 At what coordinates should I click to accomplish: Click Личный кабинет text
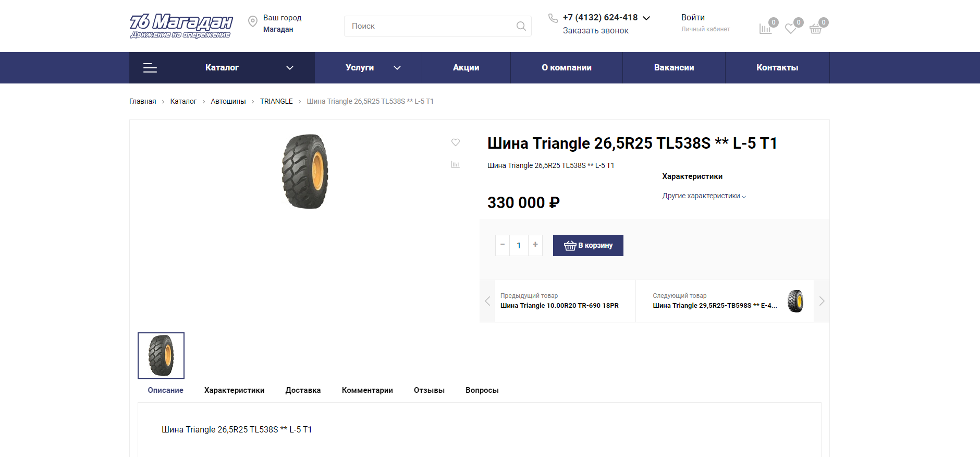click(x=706, y=29)
